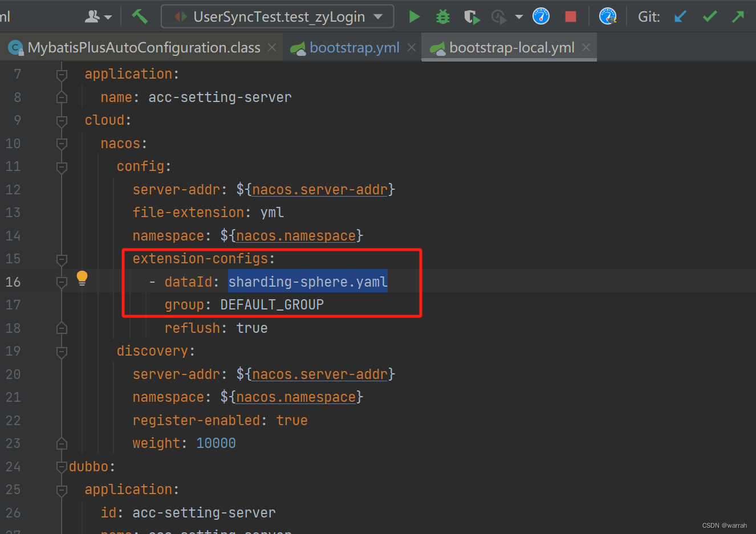Open the user account dropdown in toolbar
This screenshot has width=756, height=534.
[x=98, y=17]
